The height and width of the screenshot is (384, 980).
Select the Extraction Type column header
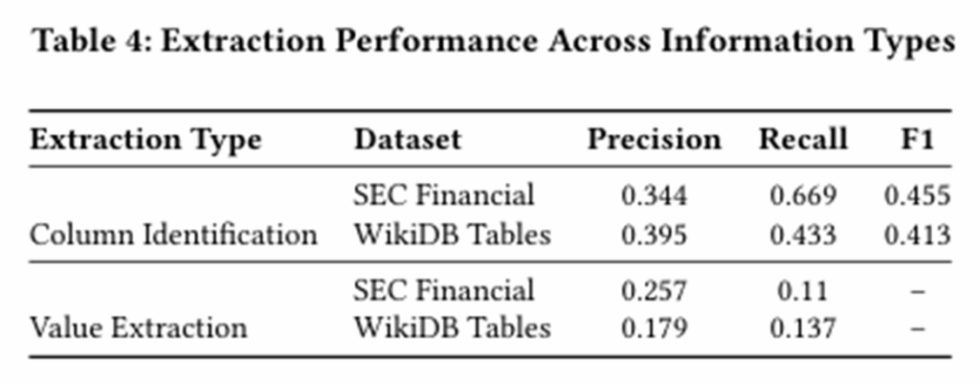145,140
